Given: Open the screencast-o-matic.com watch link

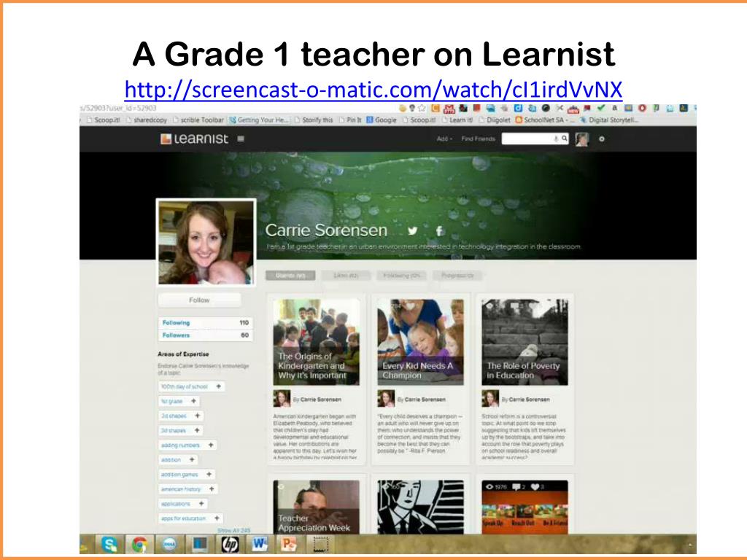Looking at the screenshot, I should click(373, 90).
